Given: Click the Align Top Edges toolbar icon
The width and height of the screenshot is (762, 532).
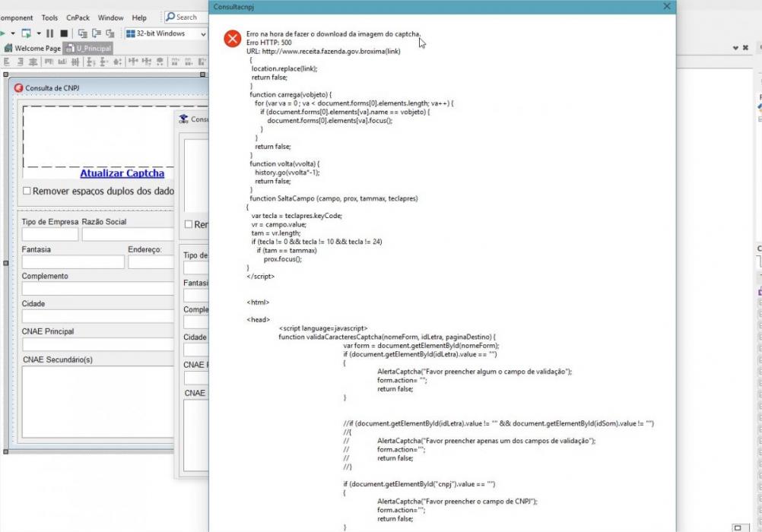Looking at the screenshot, I should tap(49, 62).
